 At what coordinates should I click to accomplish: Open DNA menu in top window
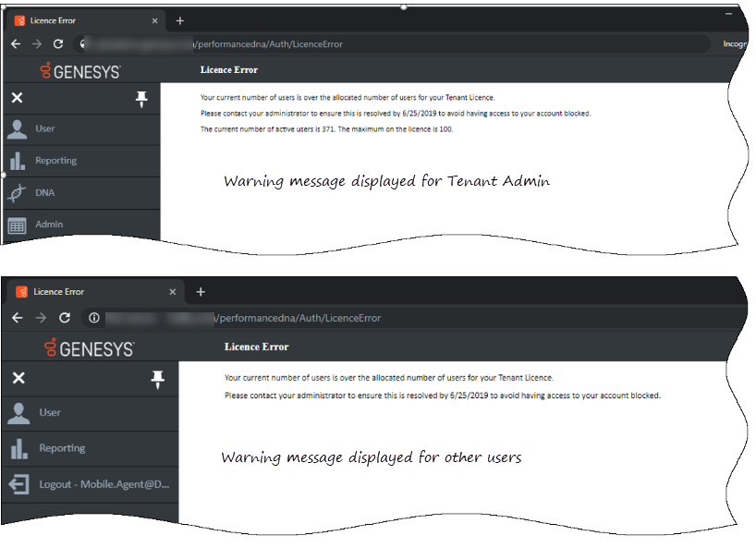81,193
